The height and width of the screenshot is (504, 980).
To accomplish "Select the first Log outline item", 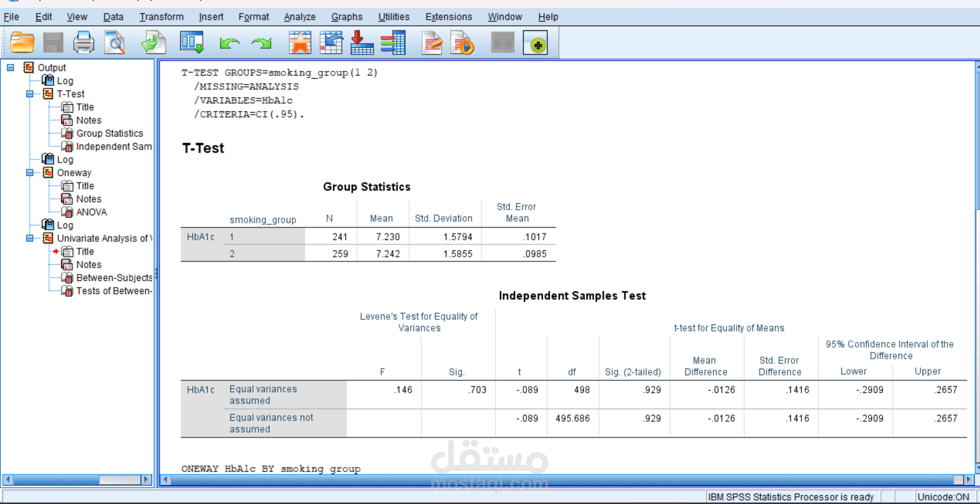I will [65, 81].
